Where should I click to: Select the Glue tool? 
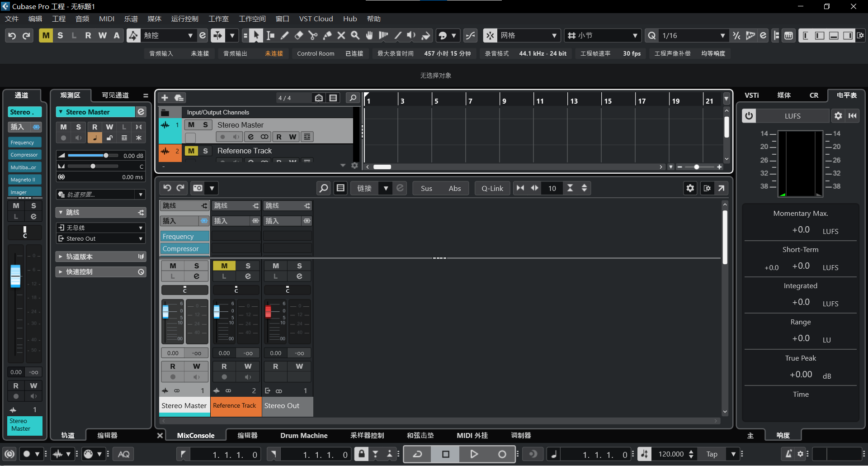coord(327,35)
